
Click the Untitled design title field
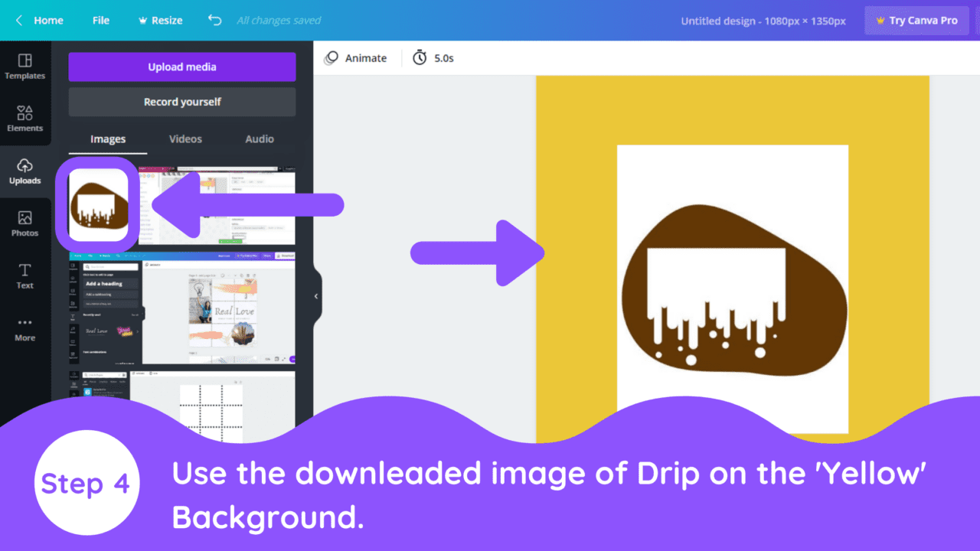click(762, 21)
